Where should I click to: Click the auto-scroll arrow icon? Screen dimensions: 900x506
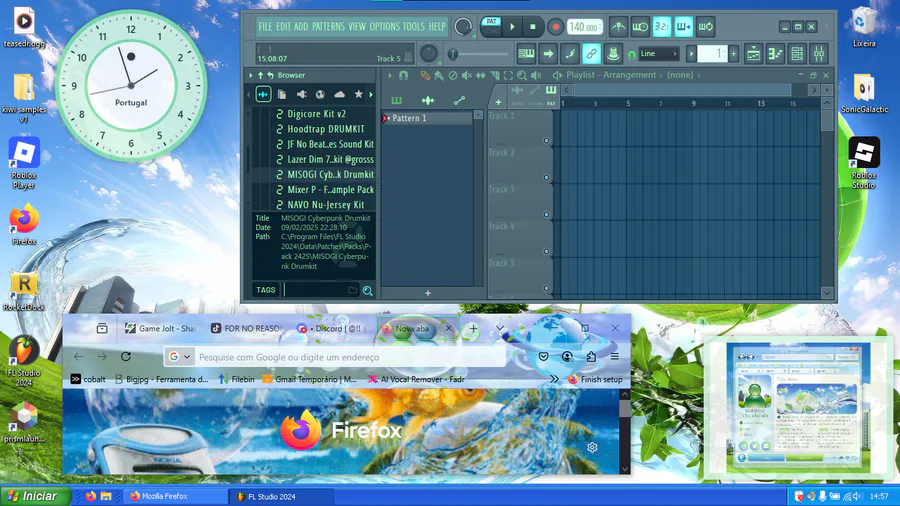[x=548, y=54]
